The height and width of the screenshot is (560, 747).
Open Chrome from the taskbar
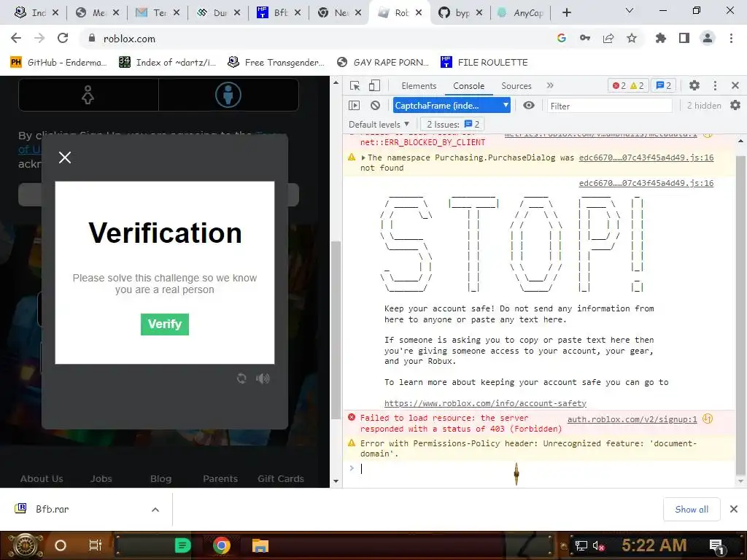(x=222, y=545)
